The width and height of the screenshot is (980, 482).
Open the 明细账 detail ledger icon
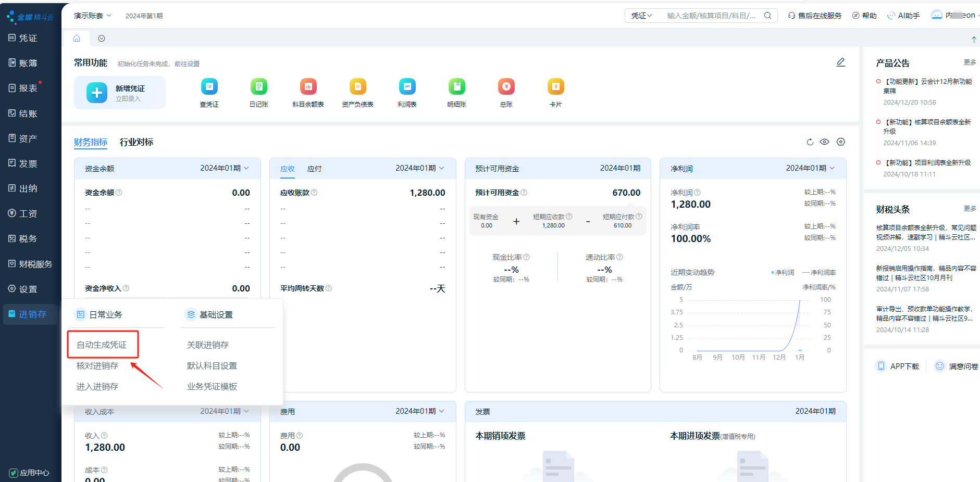pos(456,86)
